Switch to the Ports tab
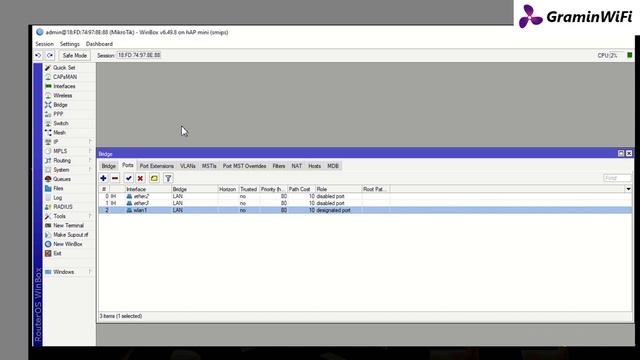This screenshot has height=360, width=640. [x=128, y=165]
